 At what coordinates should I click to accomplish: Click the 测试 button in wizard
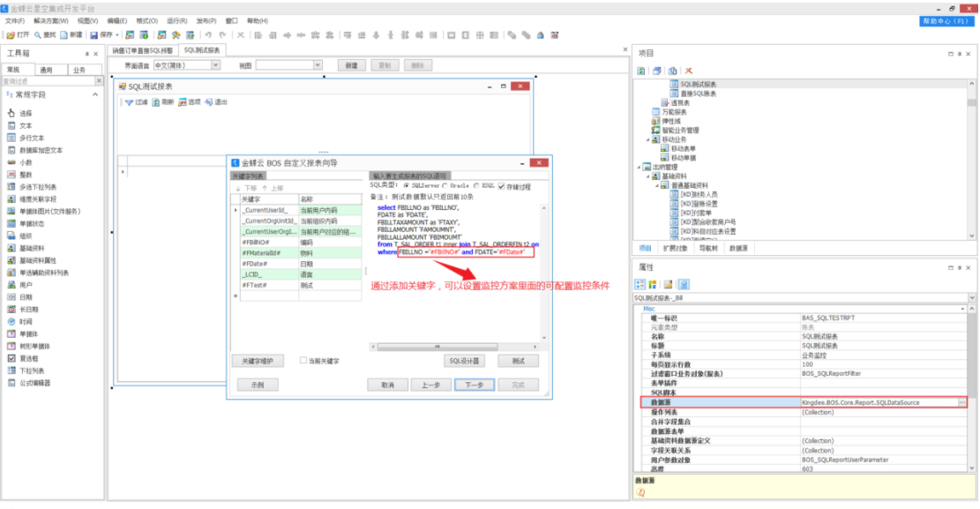(x=518, y=361)
